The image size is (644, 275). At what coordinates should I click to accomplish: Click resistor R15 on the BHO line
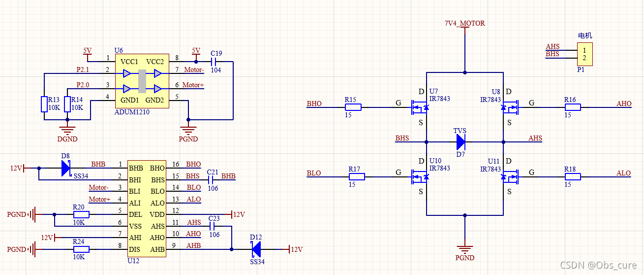pyautogui.click(x=352, y=107)
